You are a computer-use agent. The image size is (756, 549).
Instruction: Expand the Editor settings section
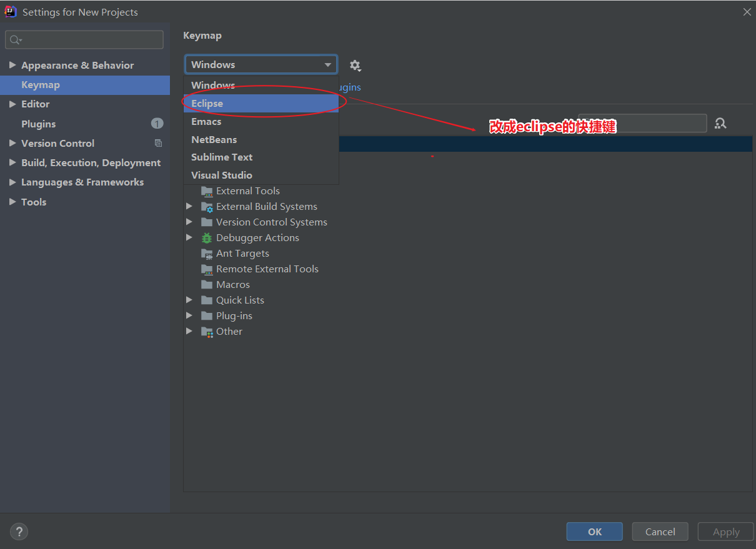12,104
